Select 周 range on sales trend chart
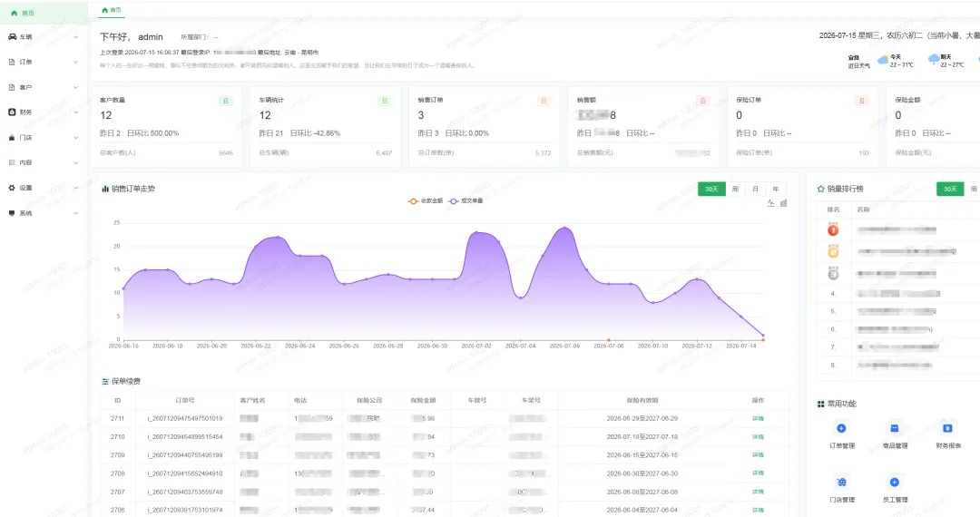Image resolution: width=980 pixels, height=517 pixels. coord(736,189)
